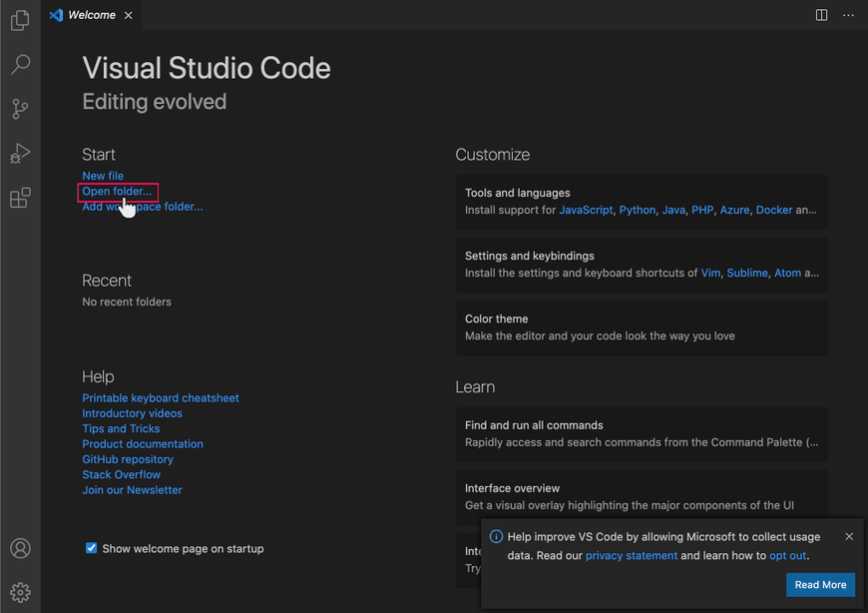Close the Welcome tab
The height and width of the screenshot is (613, 868).
(x=129, y=16)
